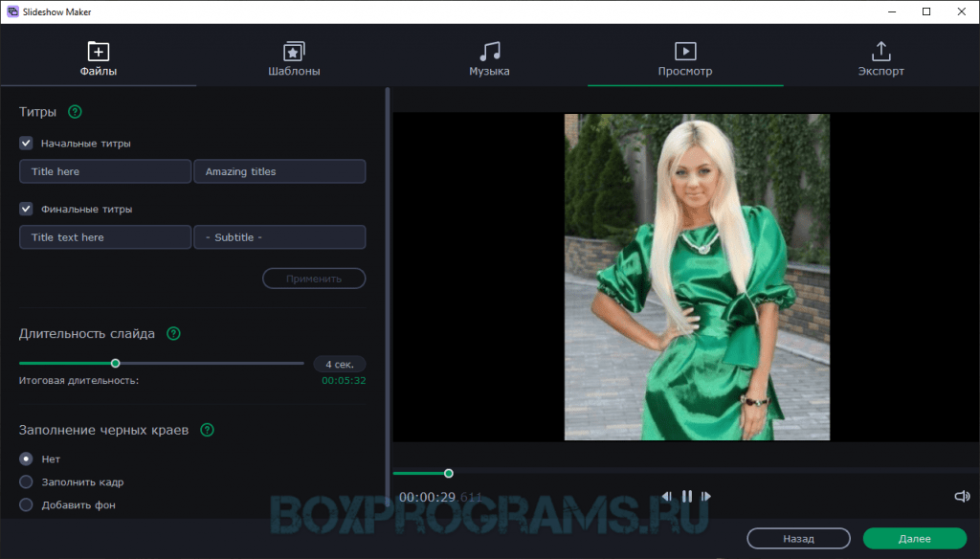Click the slide duration slider handle
Image resolution: width=980 pixels, height=559 pixels.
coord(115,364)
